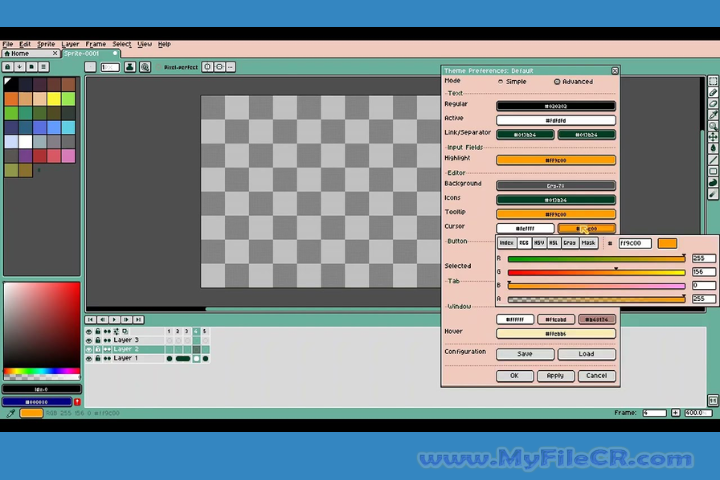Click the A alpha channel slider
This screenshot has height=480, width=720.
pos(596,299)
